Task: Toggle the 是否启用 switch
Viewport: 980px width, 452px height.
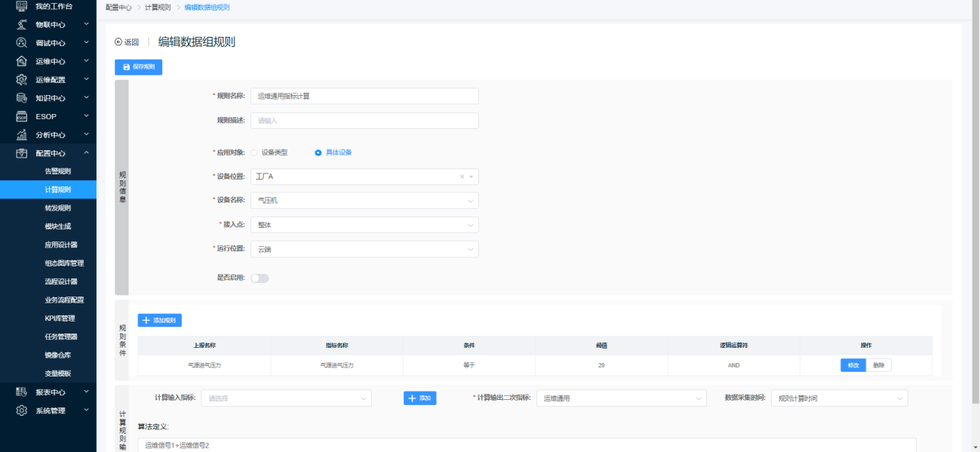Action: click(260, 278)
